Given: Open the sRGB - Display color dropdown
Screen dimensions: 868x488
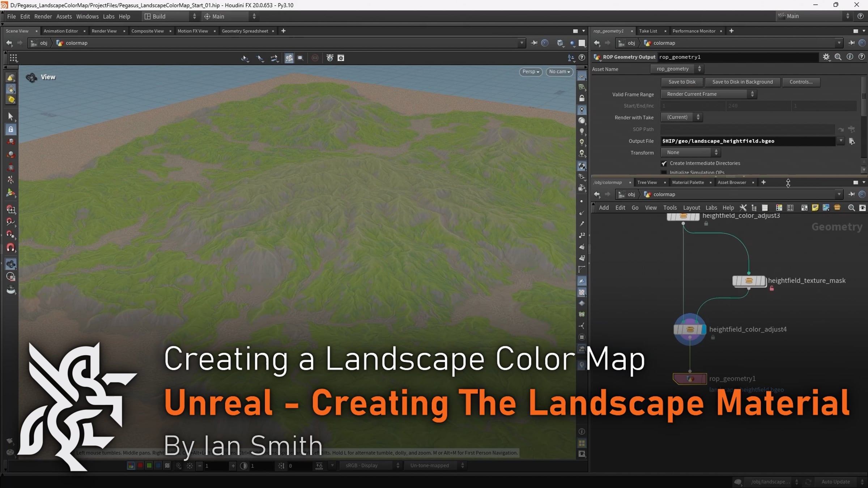Looking at the screenshot, I should (371, 466).
